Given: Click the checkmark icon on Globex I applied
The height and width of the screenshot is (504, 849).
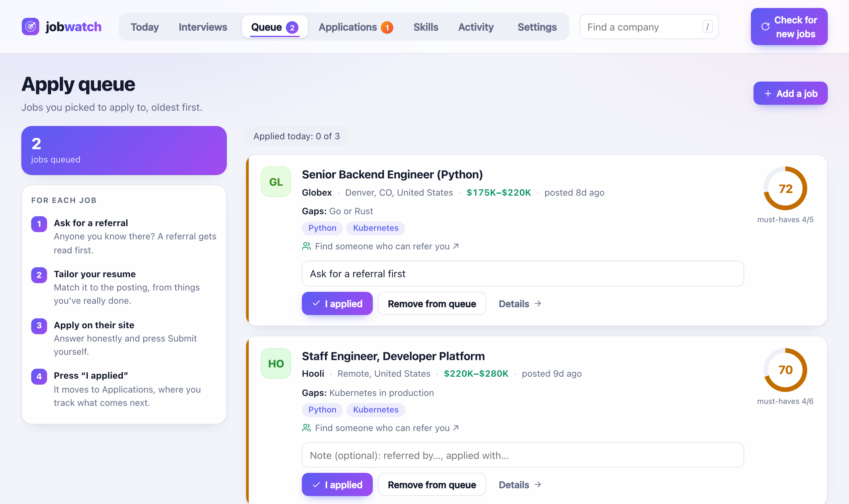Looking at the screenshot, I should tap(316, 303).
